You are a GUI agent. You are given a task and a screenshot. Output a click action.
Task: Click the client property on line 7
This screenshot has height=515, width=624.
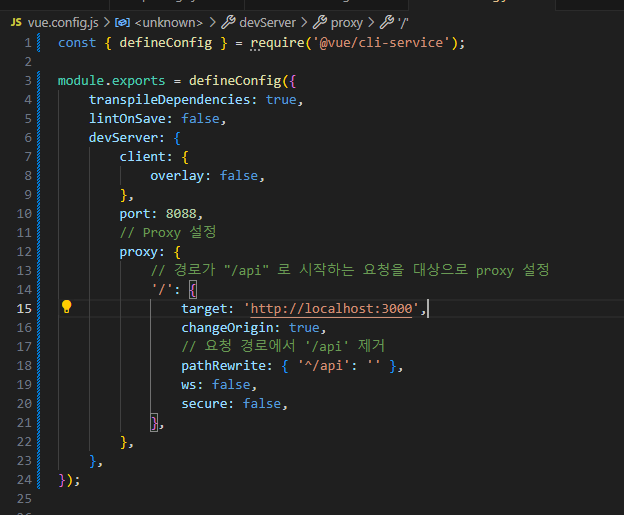(x=142, y=157)
